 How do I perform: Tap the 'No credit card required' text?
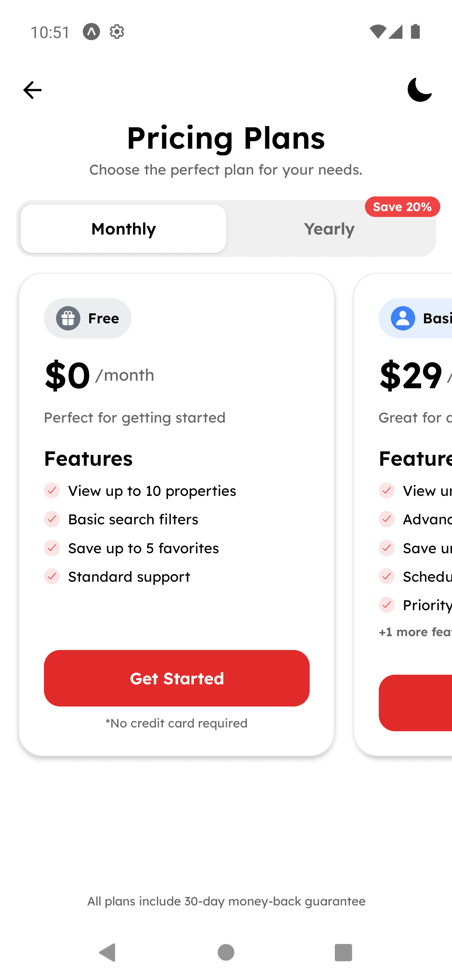(177, 723)
